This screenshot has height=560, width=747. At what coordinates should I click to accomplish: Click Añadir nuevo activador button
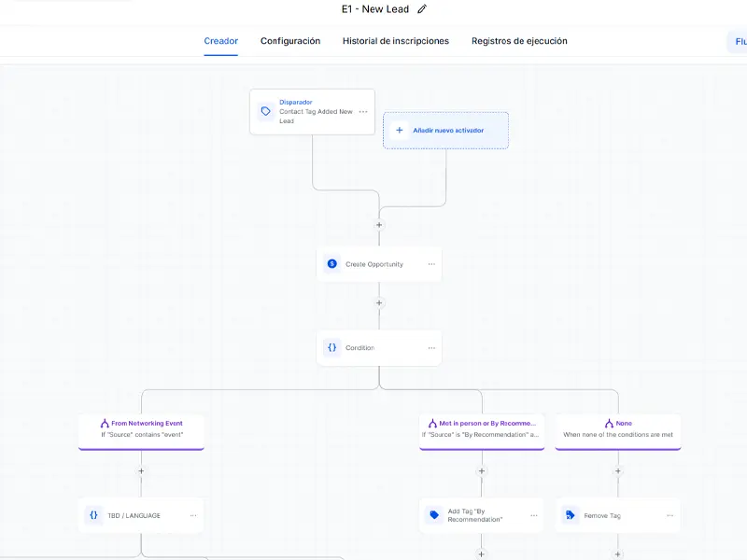(446, 131)
